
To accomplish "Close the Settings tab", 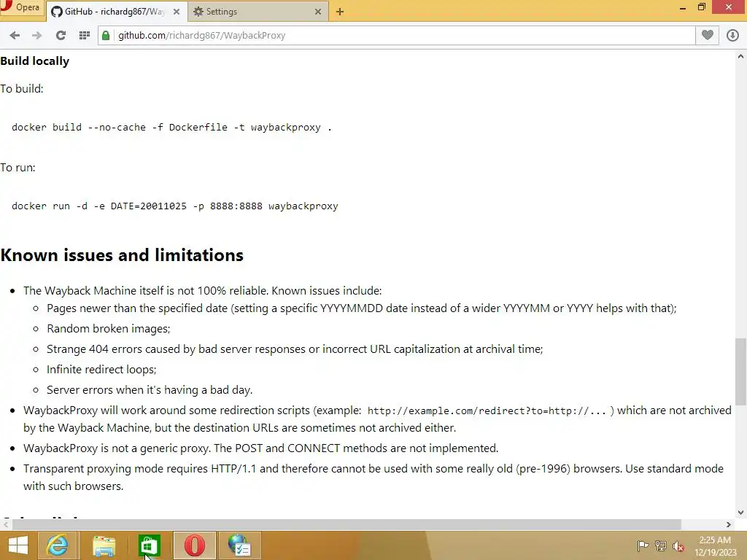I will (318, 12).
